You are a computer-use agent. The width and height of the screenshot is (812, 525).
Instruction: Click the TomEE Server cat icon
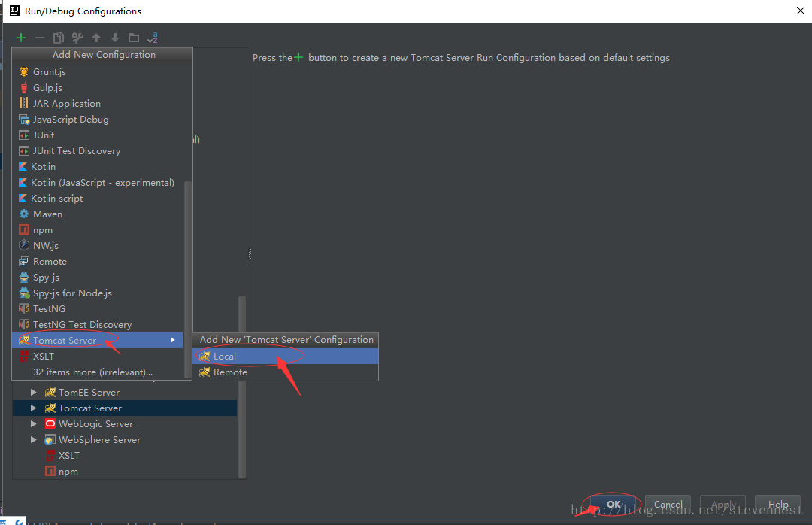[50, 393]
